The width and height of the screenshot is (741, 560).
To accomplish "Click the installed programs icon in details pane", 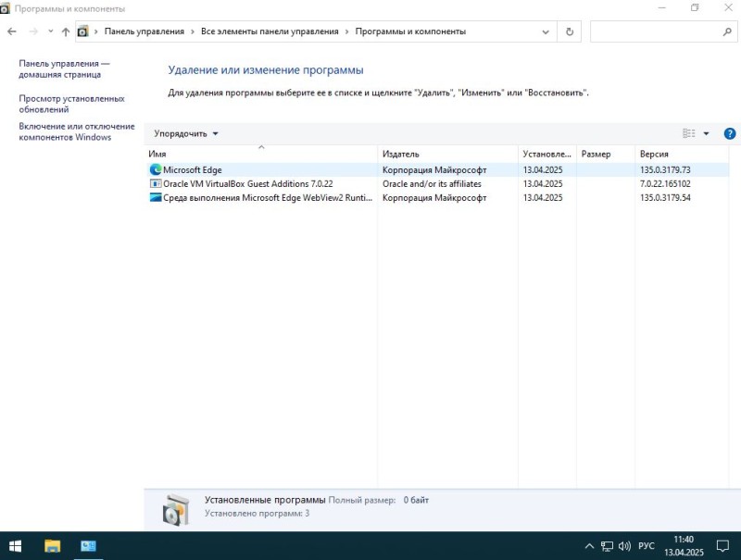I will coord(176,509).
